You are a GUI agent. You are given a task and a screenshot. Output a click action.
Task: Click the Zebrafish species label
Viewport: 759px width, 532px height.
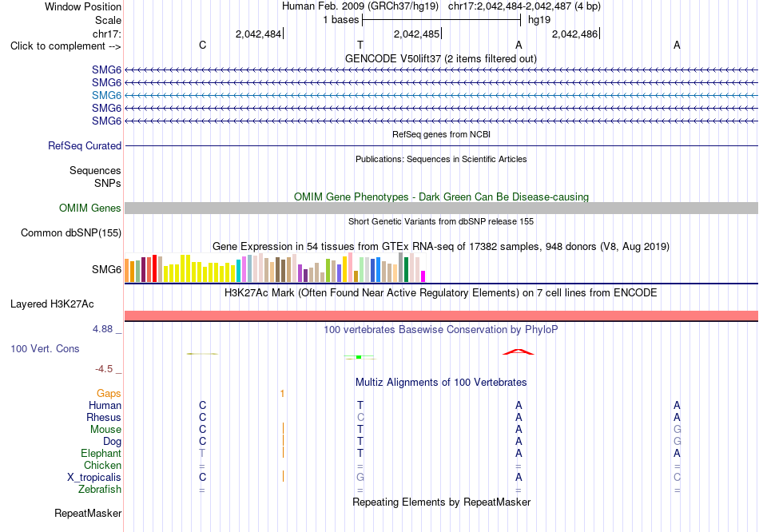(x=100, y=490)
